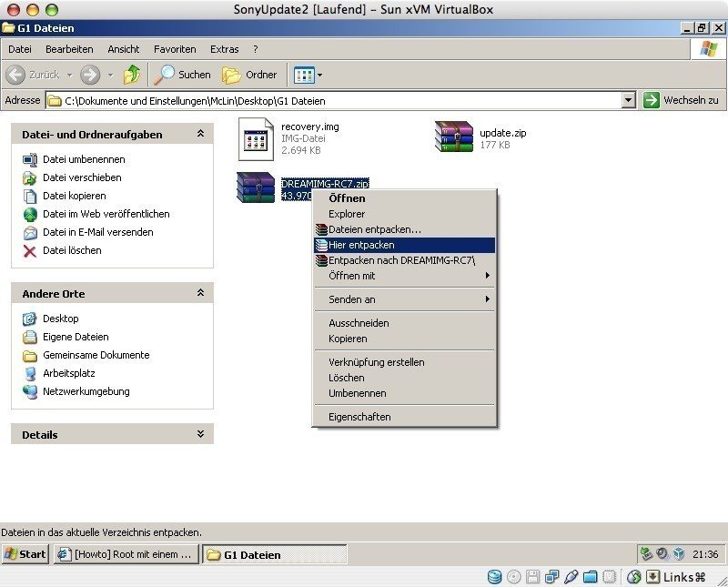Click the Windows Start button

pyautogui.click(x=25, y=554)
